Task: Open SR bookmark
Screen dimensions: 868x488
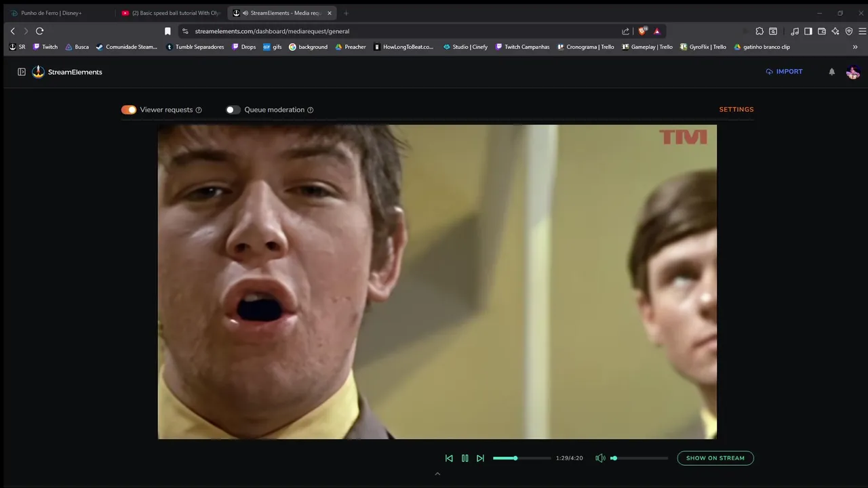Action: coord(17,47)
